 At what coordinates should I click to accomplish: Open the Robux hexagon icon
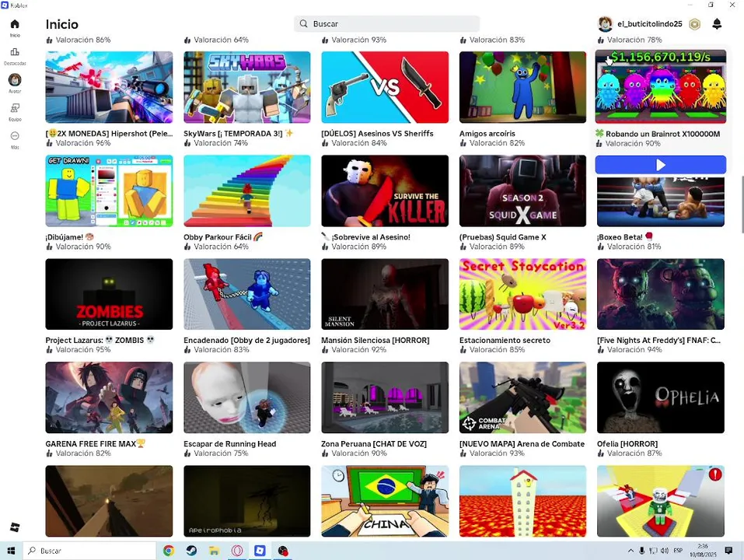click(695, 24)
